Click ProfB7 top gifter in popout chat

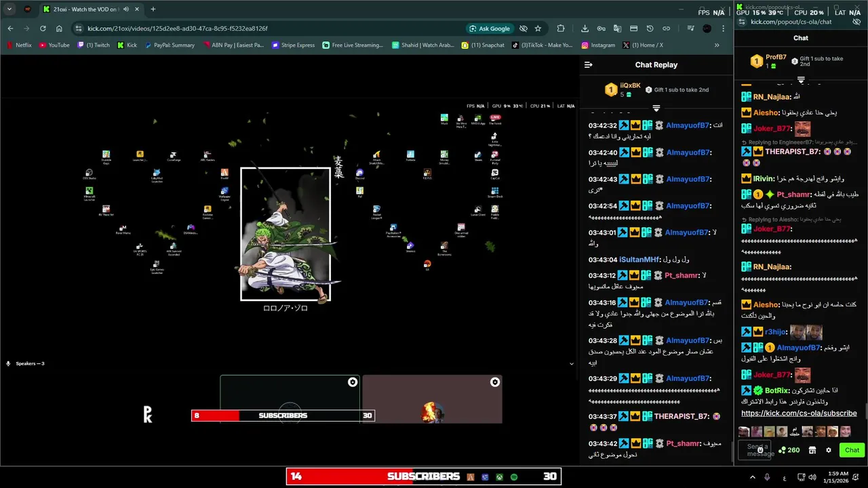[x=768, y=62]
